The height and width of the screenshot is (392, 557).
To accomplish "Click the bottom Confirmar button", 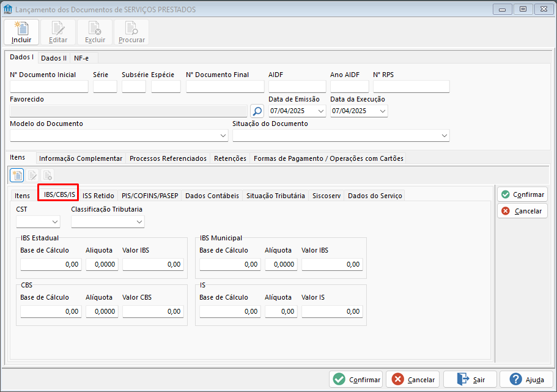I will click(x=356, y=380).
